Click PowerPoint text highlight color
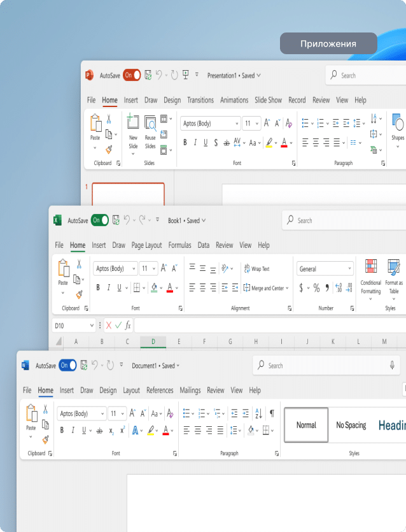Viewport: 406px width, 532px height. [269, 143]
